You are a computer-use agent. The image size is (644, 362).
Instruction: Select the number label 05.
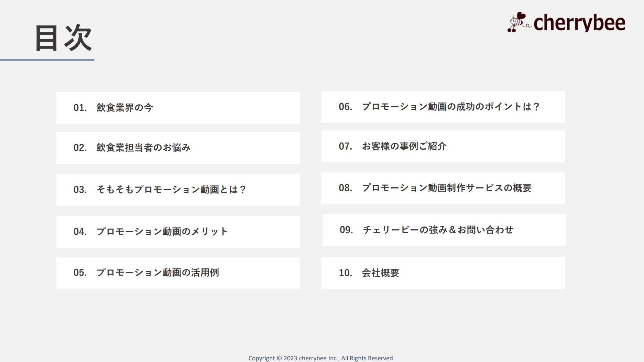coord(80,273)
